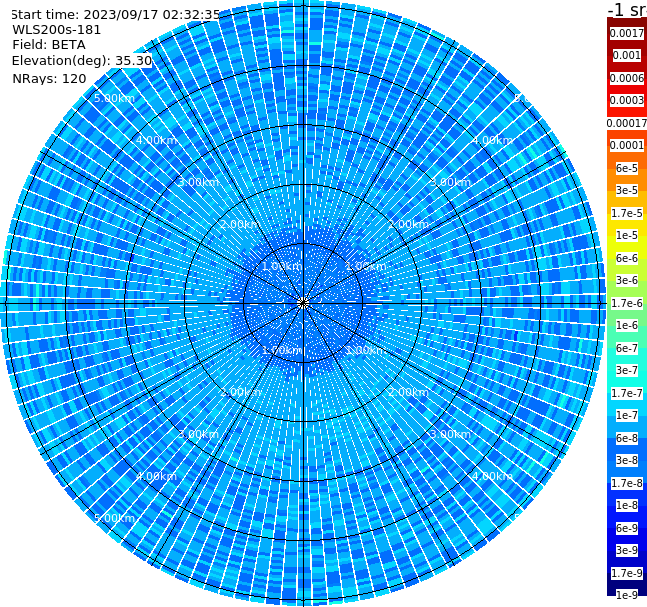Click the lidar origin at the plot center
This screenshot has height=607, width=647.
click(303, 303)
